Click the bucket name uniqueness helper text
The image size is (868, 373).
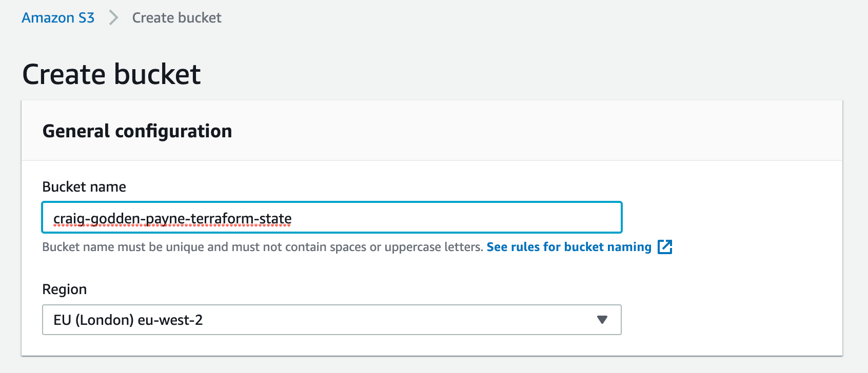point(262,247)
